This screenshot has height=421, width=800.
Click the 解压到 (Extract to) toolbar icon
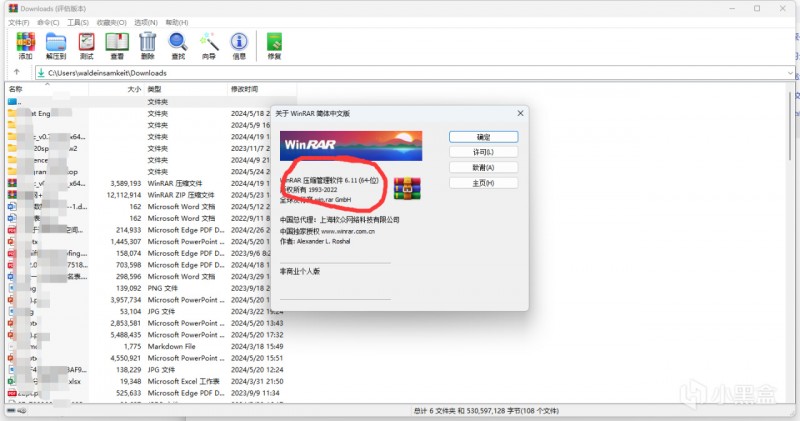click(x=56, y=46)
